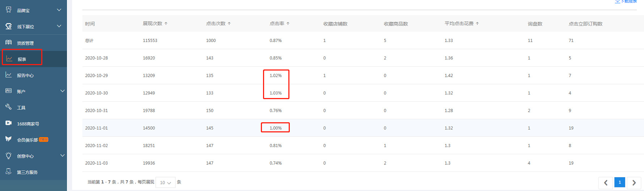Select page 1 in pagination
This screenshot has width=644, height=191.
pos(620,182)
